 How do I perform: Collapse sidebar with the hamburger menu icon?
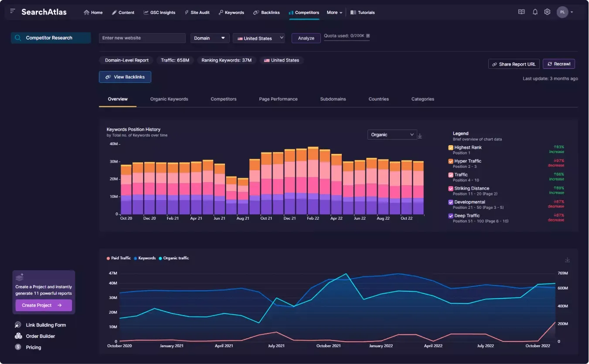(x=13, y=11)
